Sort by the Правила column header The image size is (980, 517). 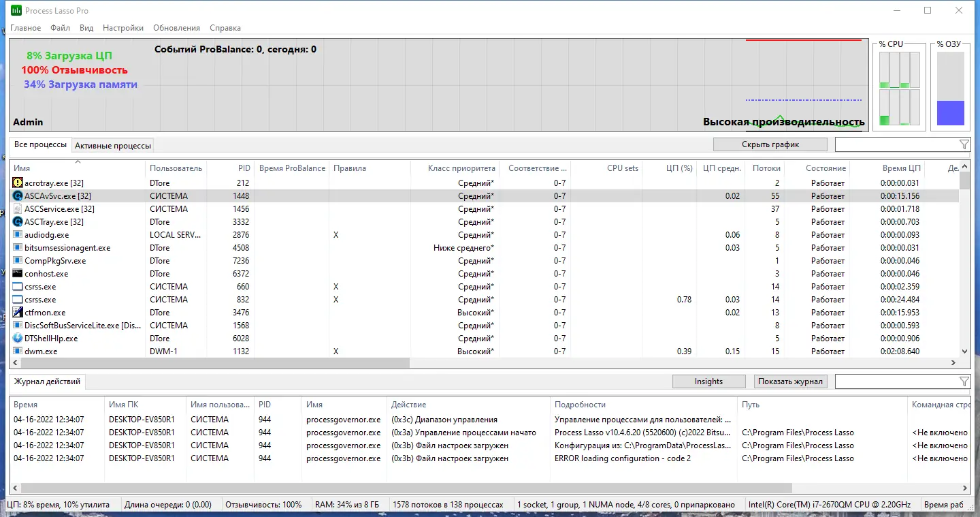(x=370, y=168)
